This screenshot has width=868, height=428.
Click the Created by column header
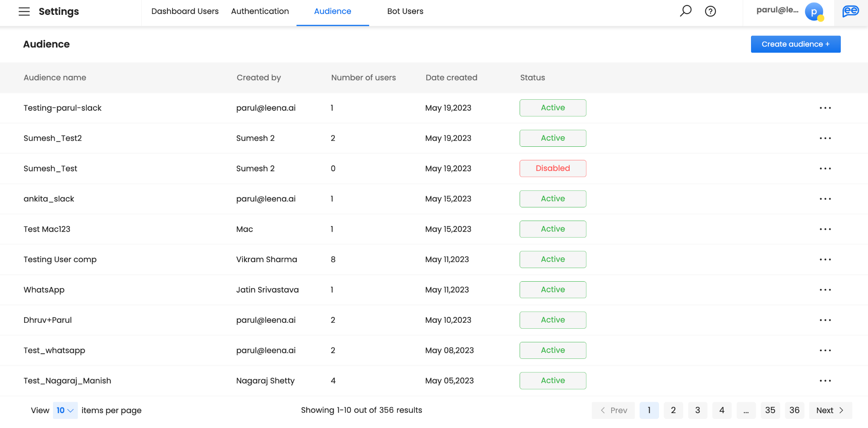[259, 78]
